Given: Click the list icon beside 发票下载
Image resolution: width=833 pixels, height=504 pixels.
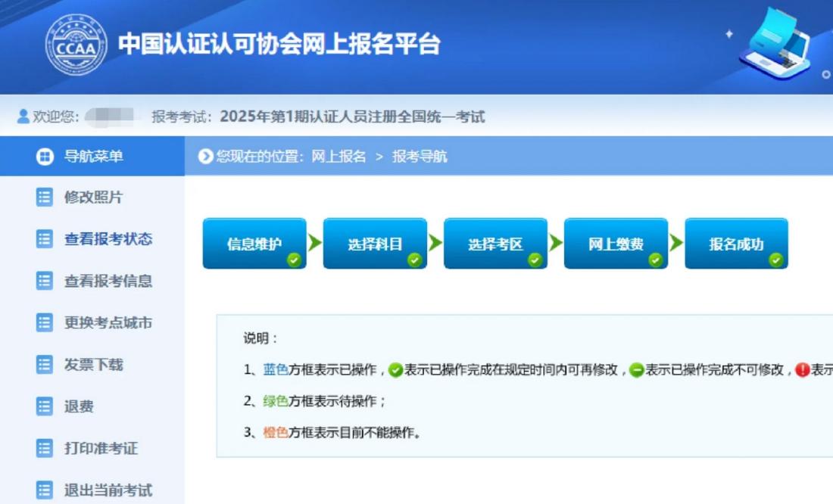Looking at the screenshot, I should pyautogui.click(x=44, y=365).
